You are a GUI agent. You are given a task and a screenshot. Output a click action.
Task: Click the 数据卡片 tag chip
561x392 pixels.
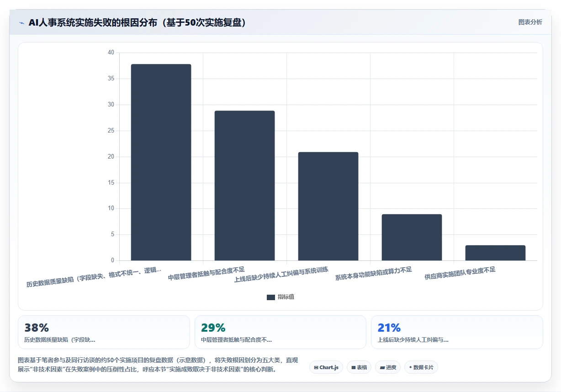click(x=421, y=367)
